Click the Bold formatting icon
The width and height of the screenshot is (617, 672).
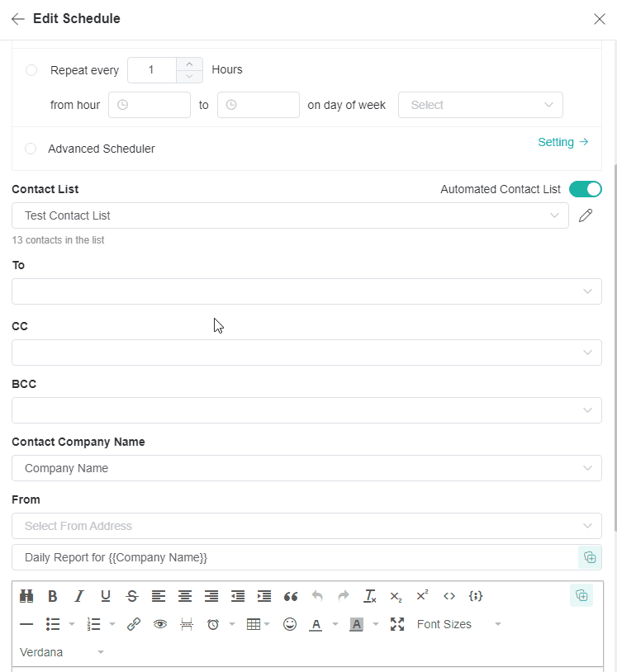pos(53,596)
